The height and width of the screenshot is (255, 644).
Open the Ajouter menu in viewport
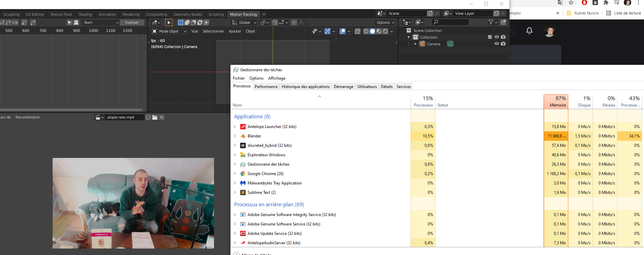click(235, 31)
